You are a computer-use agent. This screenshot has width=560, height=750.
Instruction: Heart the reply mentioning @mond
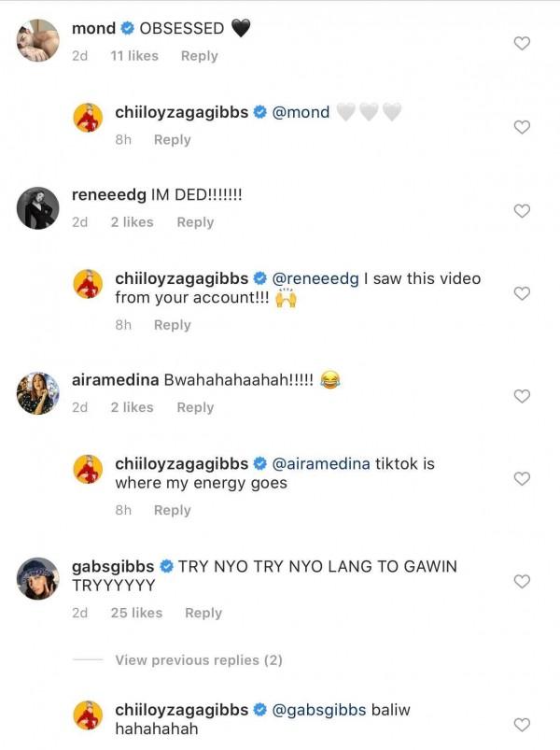click(523, 127)
